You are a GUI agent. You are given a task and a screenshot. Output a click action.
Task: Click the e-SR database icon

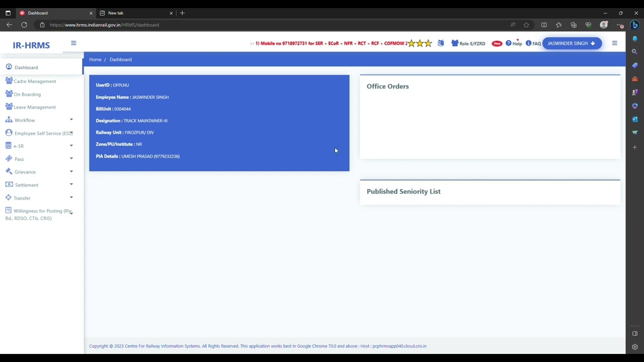pyautogui.click(x=9, y=146)
